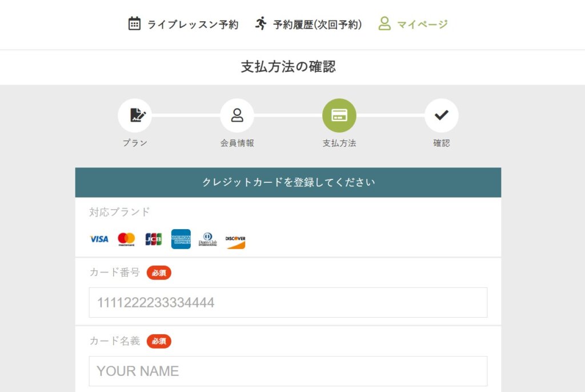Select the 支払方法 credit card step icon
This screenshot has height=392, width=585.
tap(339, 115)
